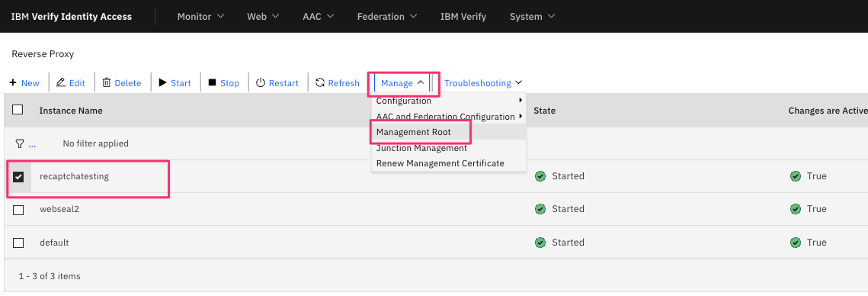Click the power Restart icon
The image size is (868, 296).
pyautogui.click(x=261, y=82)
